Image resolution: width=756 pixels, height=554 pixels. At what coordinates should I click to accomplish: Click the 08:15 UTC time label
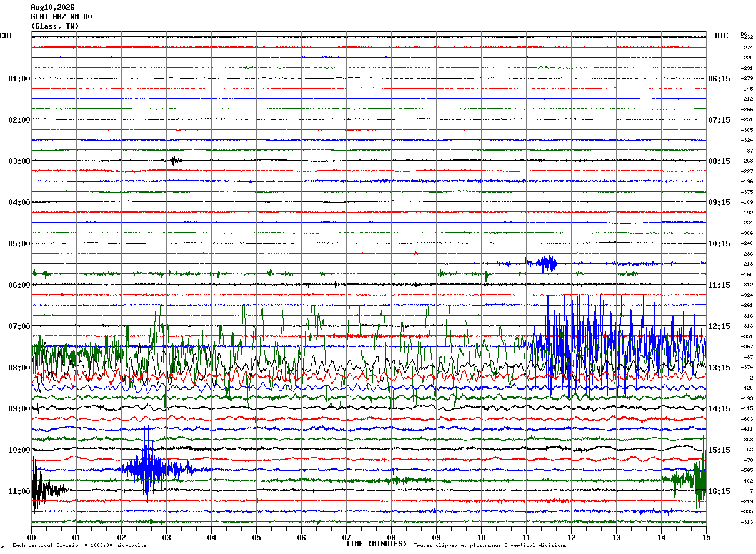click(x=719, y=161)
